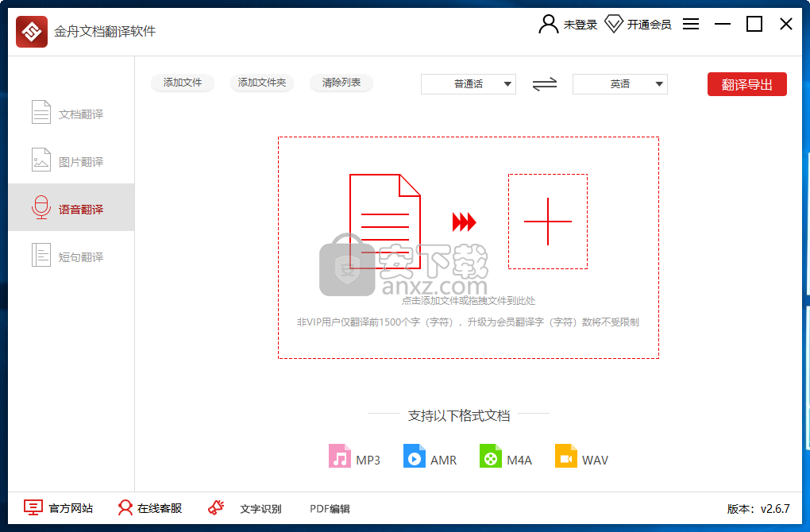
Task: Click the text recognition icon
Action: pyautogui.click(x=216, y=508)
